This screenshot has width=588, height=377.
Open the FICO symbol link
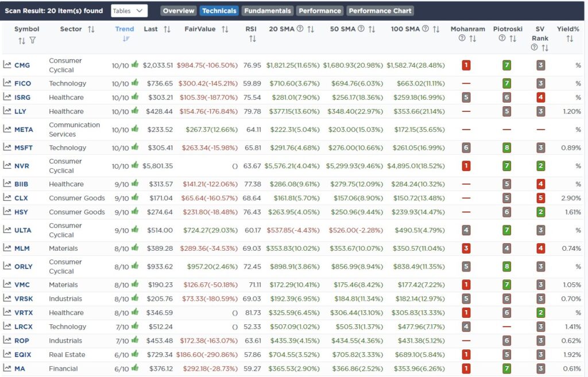[22, 83]
